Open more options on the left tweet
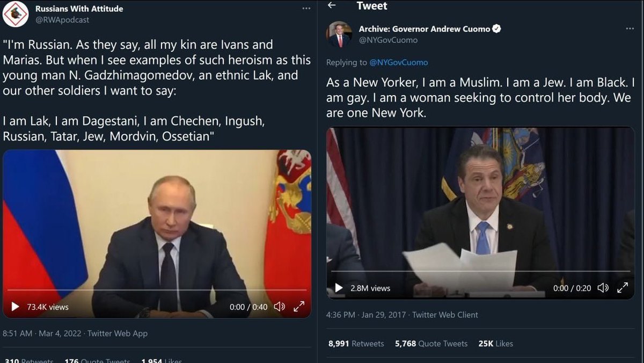644x363 pixels. 306,9
